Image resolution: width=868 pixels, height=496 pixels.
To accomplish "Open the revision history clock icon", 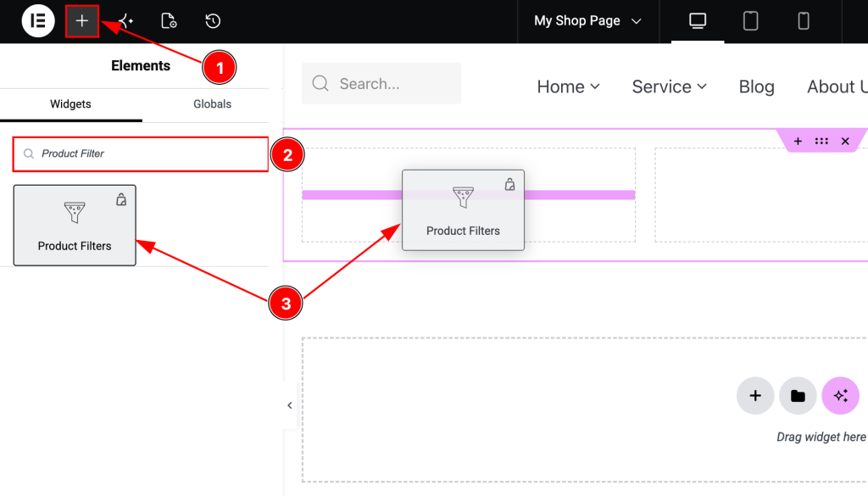I will tap(213, 21).
